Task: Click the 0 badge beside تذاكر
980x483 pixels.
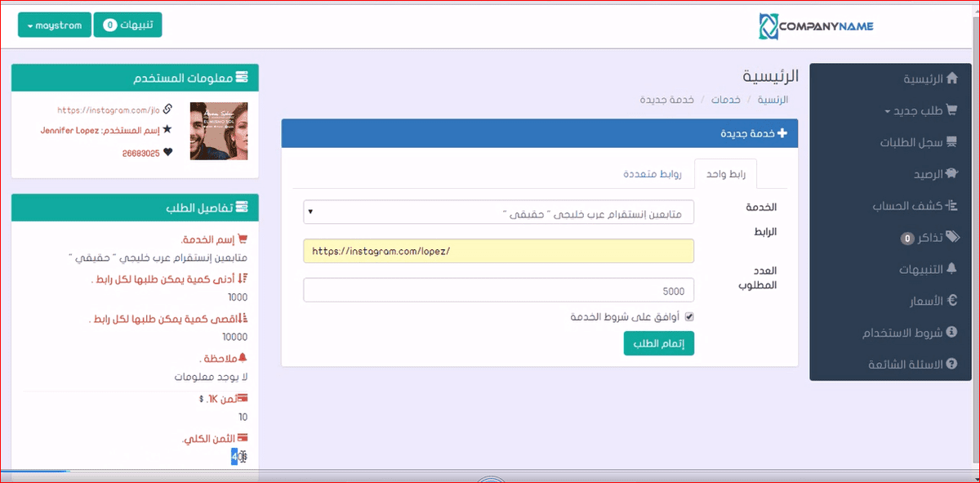Action: coord(906,239)
